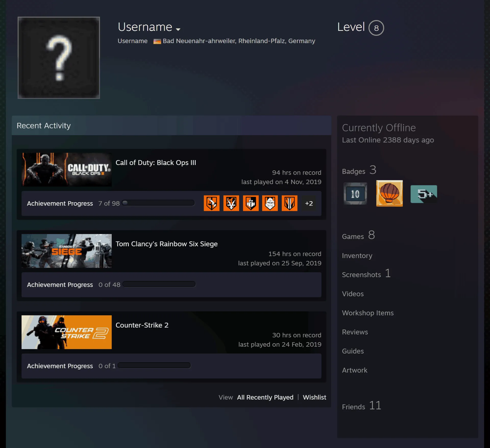Click Black Ops III achievement progress bar
The image size is (490, 448).
158,203
